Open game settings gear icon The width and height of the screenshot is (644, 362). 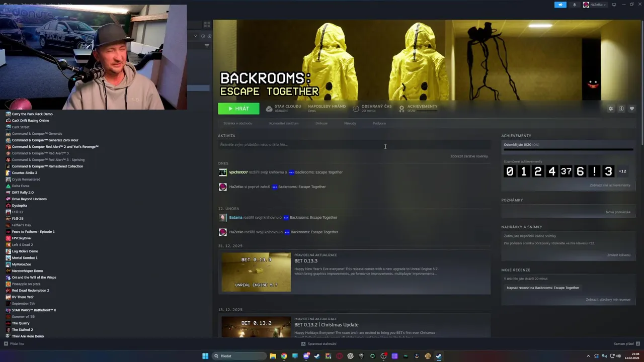click(611, 109)
